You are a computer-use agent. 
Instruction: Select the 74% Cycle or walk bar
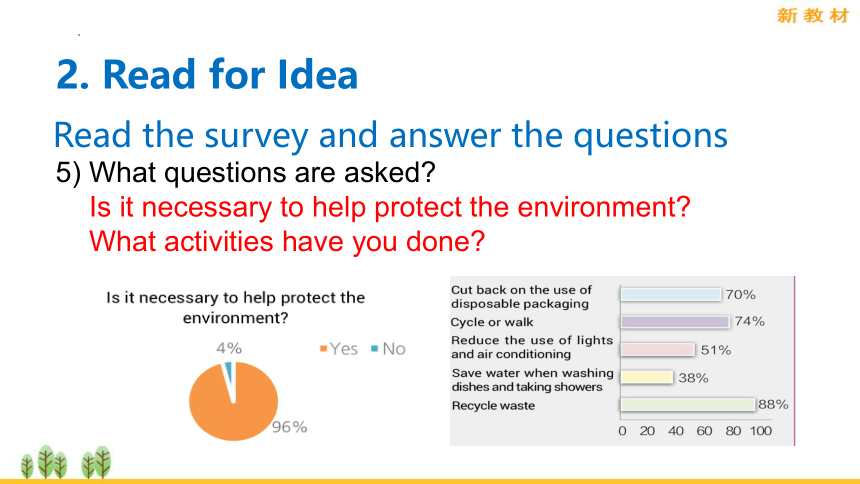pos(675,322)
